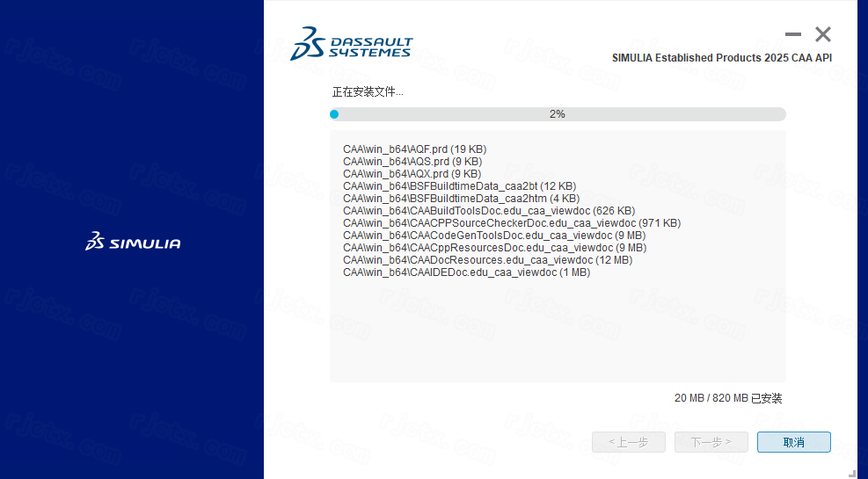
Task: Select the AQF.prd (19 KB) log line
Action: coord(414,149)
